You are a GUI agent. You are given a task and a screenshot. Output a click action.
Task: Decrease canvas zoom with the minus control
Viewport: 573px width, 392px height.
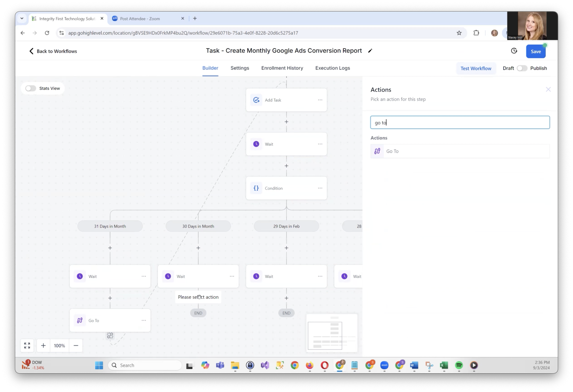(x=76, y=345)
